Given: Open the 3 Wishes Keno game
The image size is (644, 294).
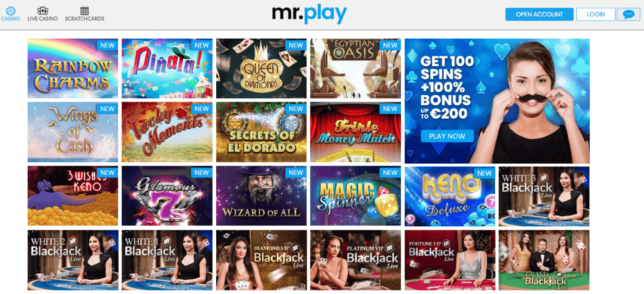Looking at the screenshot, I should 73,196.
